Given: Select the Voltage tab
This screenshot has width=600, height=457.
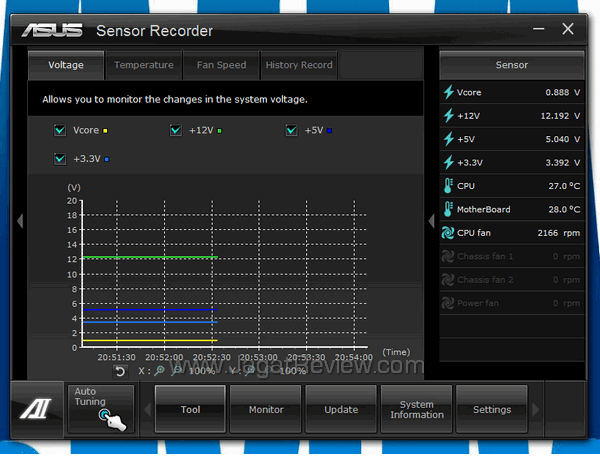Looking at the screenshot, I should pos(66,65).
